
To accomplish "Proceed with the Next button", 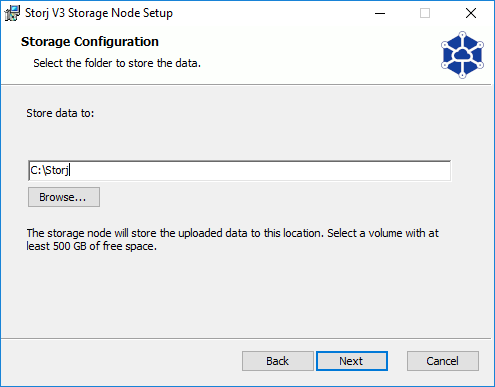I will [x=352, y=361].
